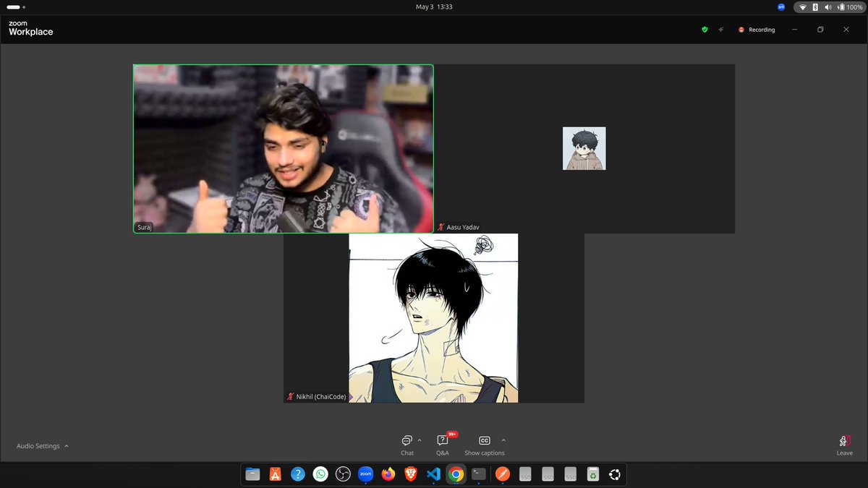Open the AI Companion sparkle icon
This screenshot has height=488, width=868.
[721, 30]
